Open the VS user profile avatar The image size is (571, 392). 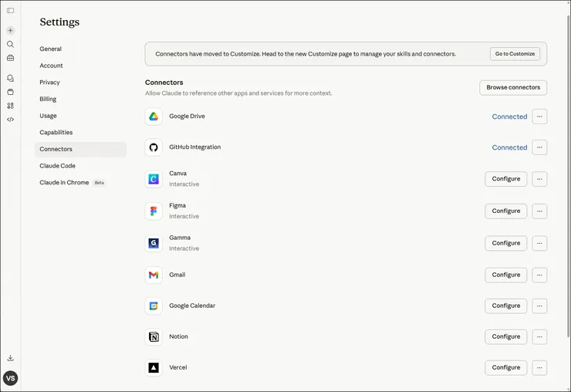(10, 378)
